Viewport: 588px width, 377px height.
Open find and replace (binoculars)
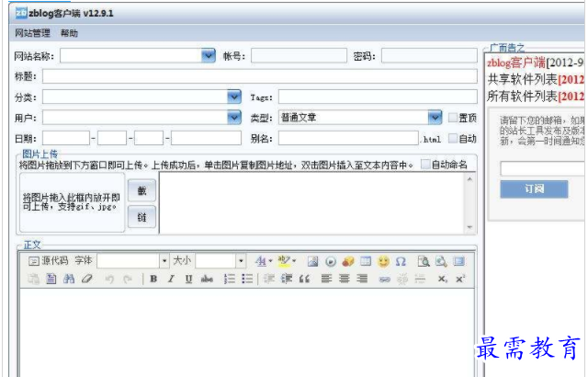point(69,279)
